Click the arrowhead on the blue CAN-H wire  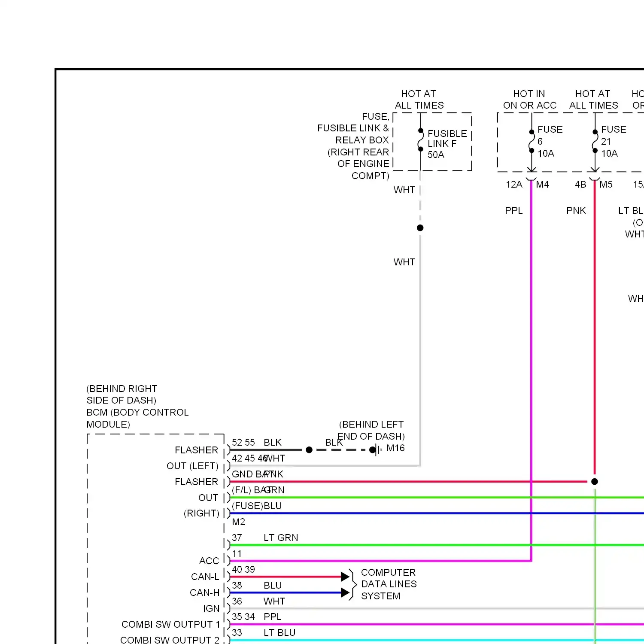(x=345, y=592)
